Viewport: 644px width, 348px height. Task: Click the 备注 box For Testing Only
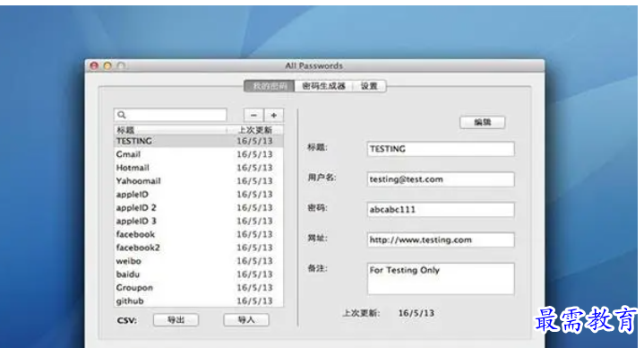[441, 278]
